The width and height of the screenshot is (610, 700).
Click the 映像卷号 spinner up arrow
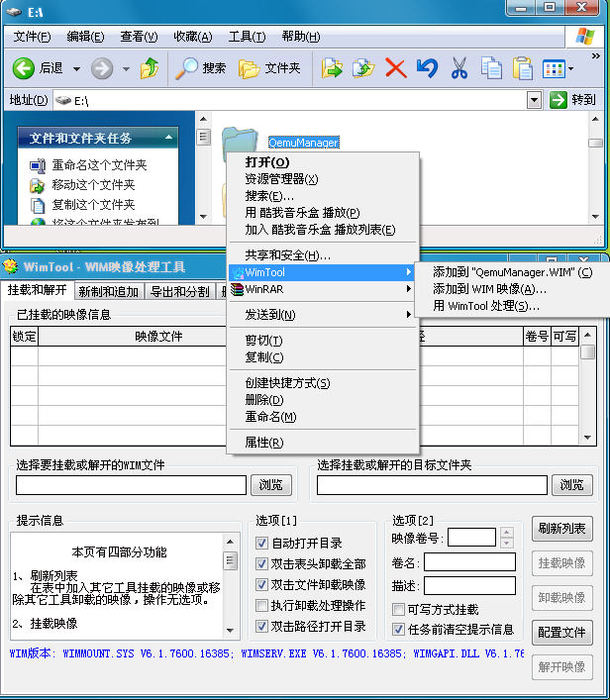coord(507,533)
